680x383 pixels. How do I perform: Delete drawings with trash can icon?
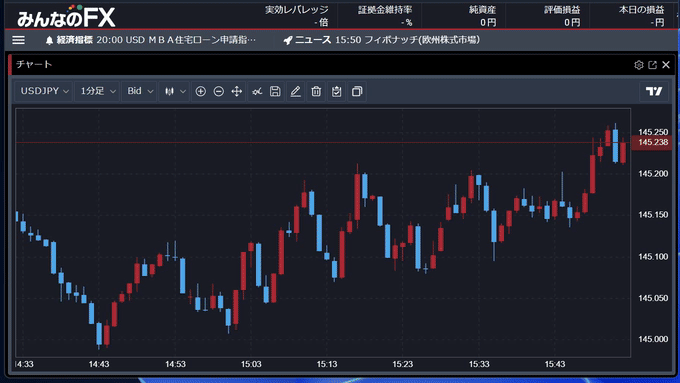316,91
